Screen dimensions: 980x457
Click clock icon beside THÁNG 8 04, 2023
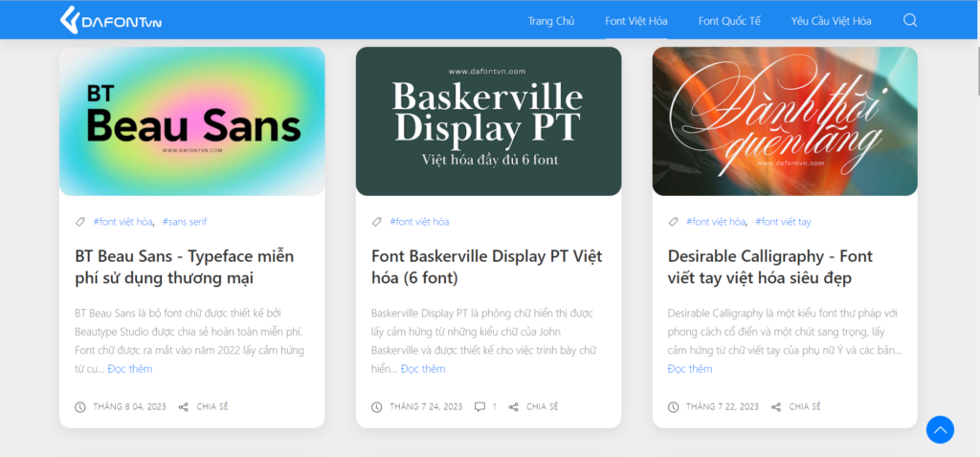coord(80,407)
